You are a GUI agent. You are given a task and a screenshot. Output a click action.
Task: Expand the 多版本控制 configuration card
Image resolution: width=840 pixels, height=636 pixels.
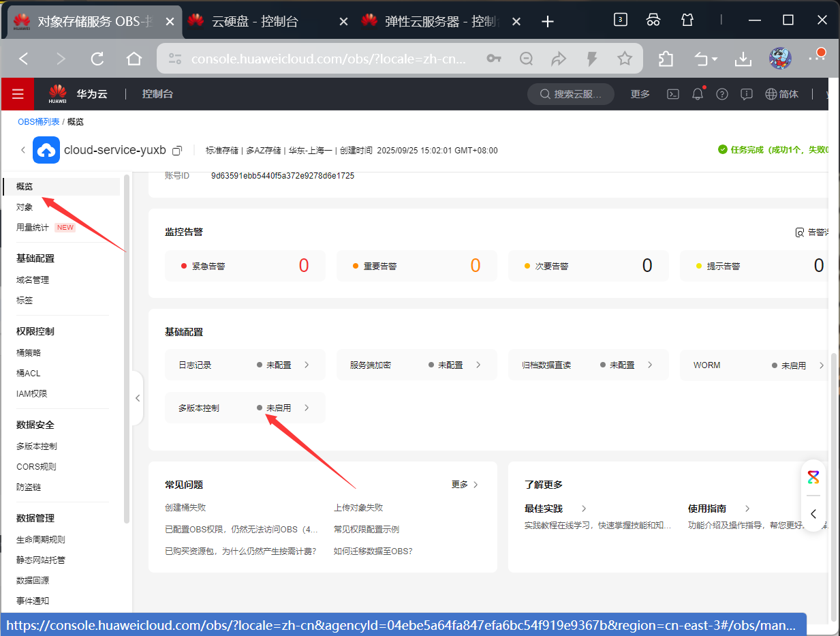pos(245,408)
